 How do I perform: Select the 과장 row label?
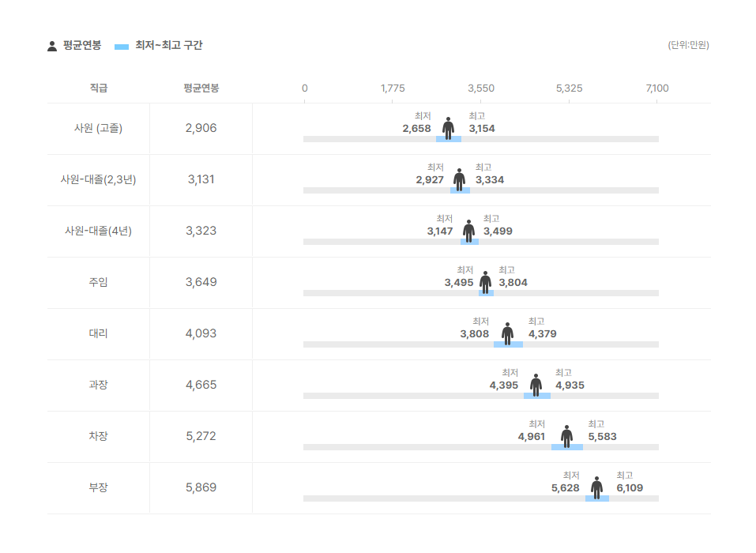(99, 385)
